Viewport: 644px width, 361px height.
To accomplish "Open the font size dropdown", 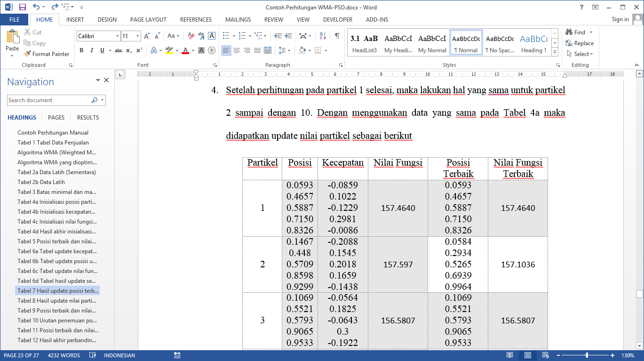I will [x=137, y=36].
